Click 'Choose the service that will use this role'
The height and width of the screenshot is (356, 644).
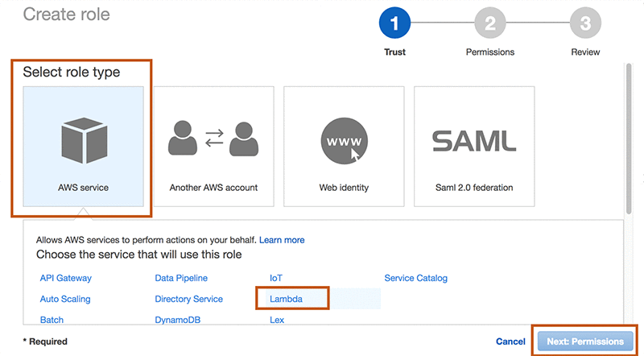click(x=138, y=255)
